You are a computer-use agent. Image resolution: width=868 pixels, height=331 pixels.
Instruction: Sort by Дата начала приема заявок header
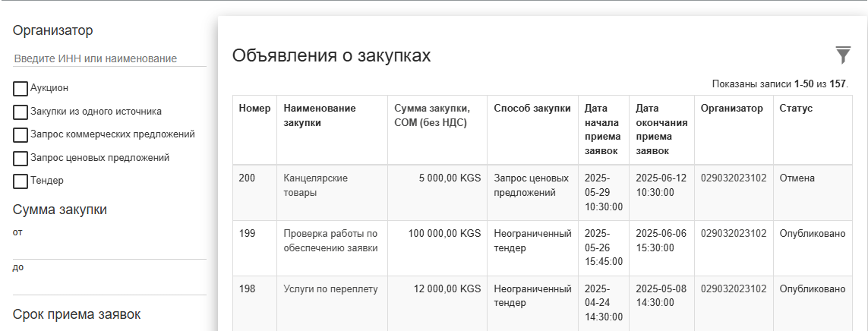tap(601, 130)
